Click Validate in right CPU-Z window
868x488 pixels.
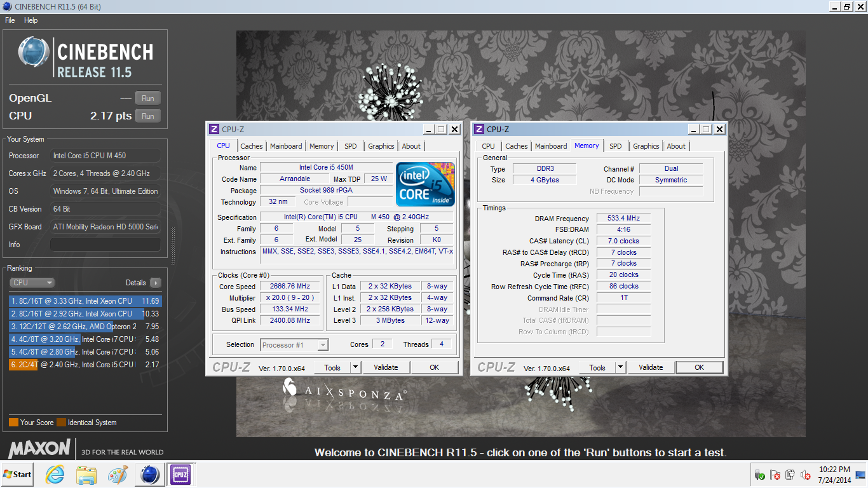click(x=651, y=367)
